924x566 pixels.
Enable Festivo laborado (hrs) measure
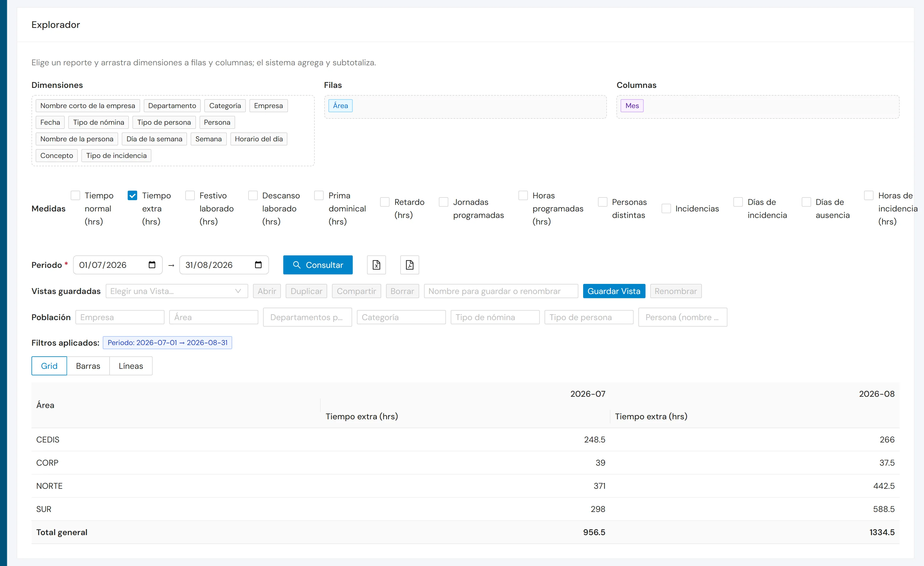tap(190, 195)
